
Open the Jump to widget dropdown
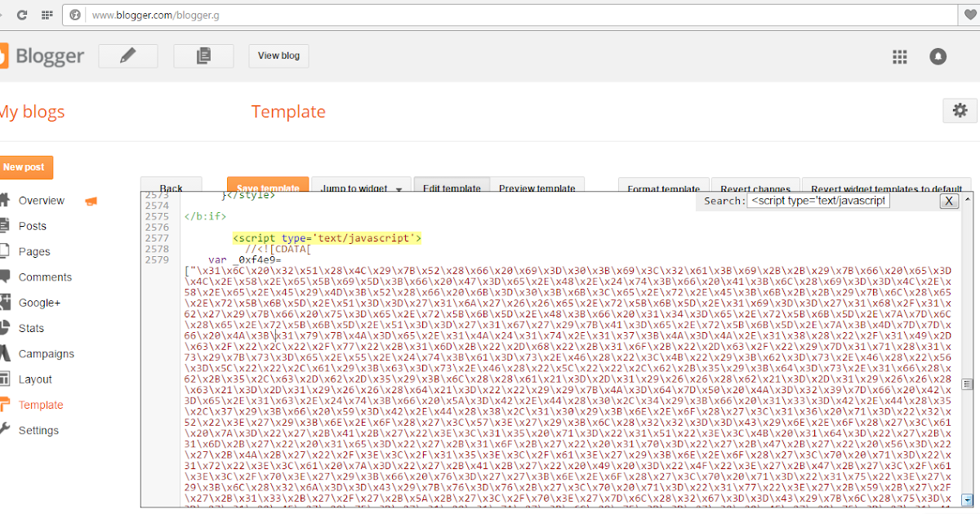361,187
